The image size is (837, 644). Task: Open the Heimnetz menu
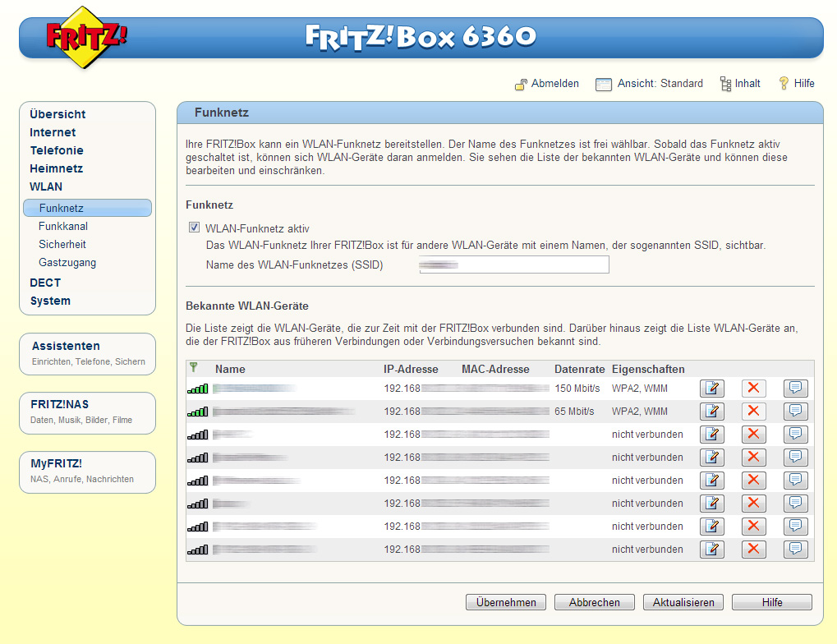tap(56, 168)
